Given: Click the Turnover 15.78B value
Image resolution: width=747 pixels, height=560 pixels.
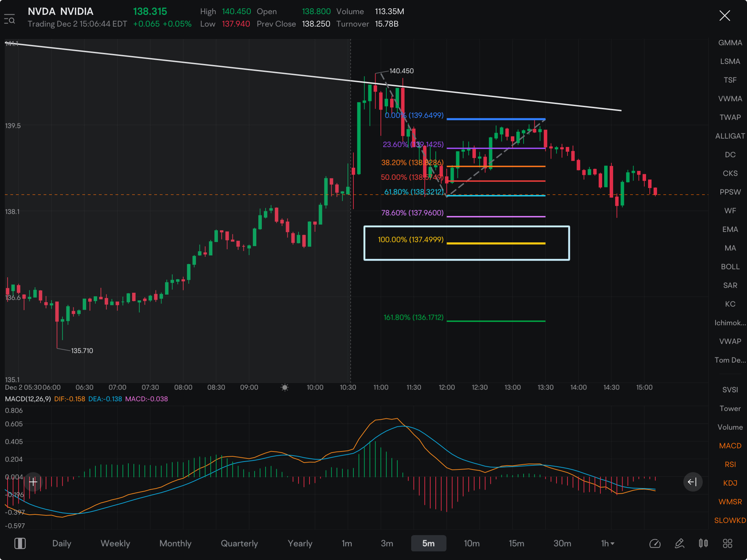Looking at the screenshot, I should pos(387,24).
